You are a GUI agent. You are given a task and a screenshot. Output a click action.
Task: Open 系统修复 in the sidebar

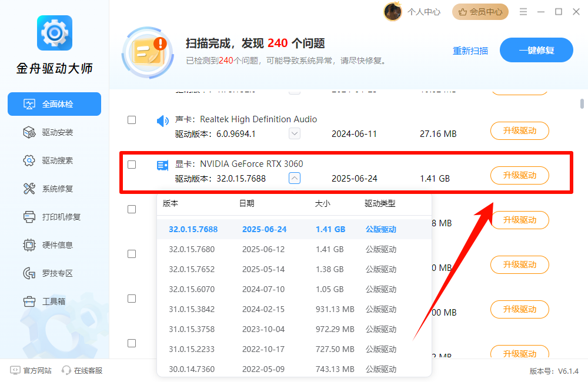(54, 189)
